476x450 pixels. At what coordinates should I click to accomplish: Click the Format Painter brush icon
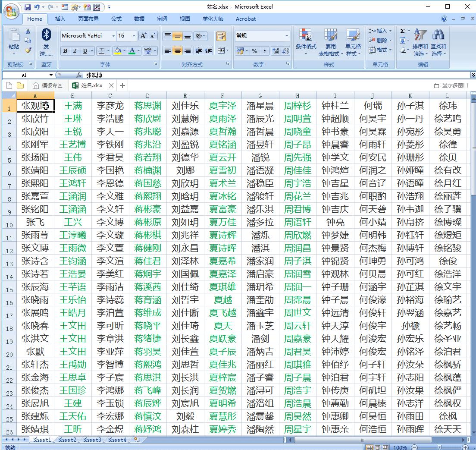(x=28, y=50)
